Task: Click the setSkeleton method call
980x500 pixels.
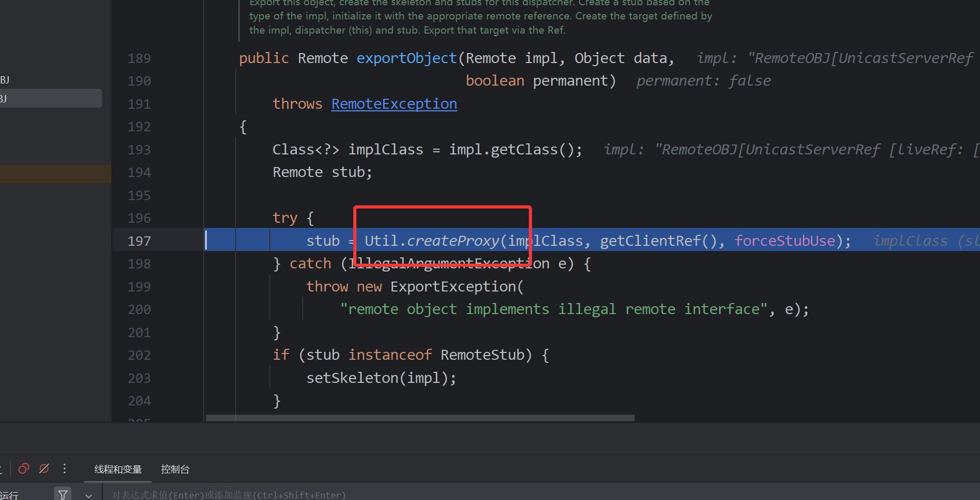Action: (352, 378)
